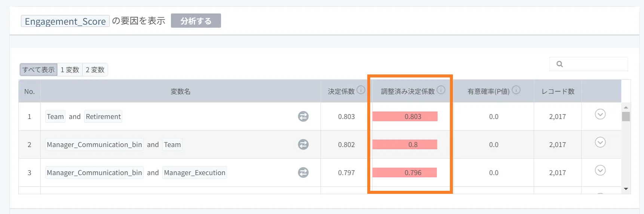Focus the table search input box
Image resolution: width=644 pixels, height=214 pixels.
pos(595,64)
